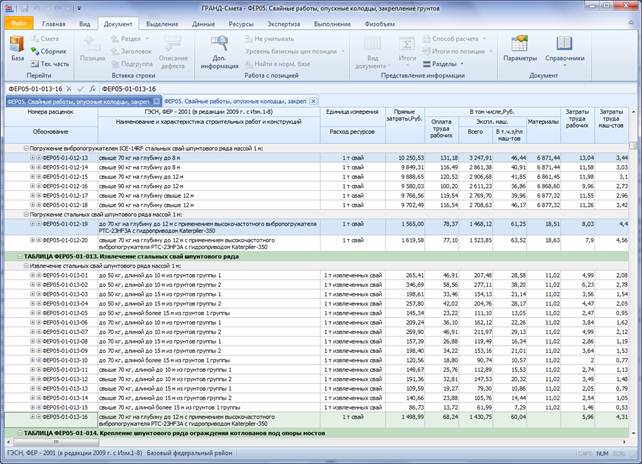Close the first ФЕР05 document tab

156,102
